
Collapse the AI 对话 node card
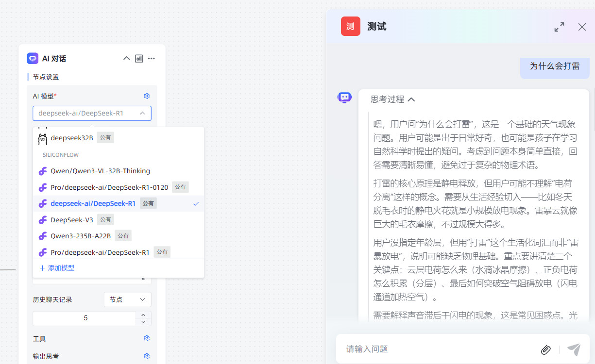[126, 59]
